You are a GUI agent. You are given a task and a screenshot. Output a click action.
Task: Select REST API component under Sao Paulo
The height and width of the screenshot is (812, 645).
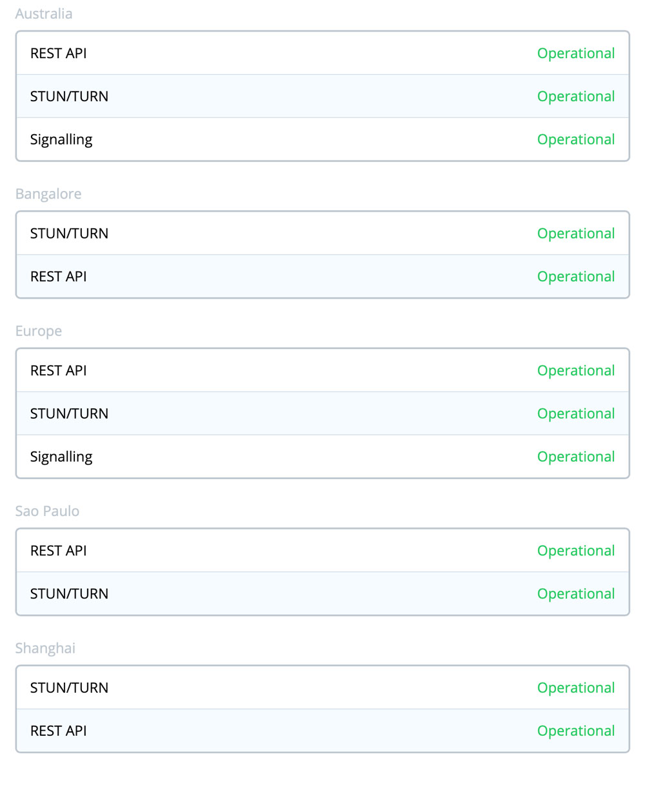point(58,550)
